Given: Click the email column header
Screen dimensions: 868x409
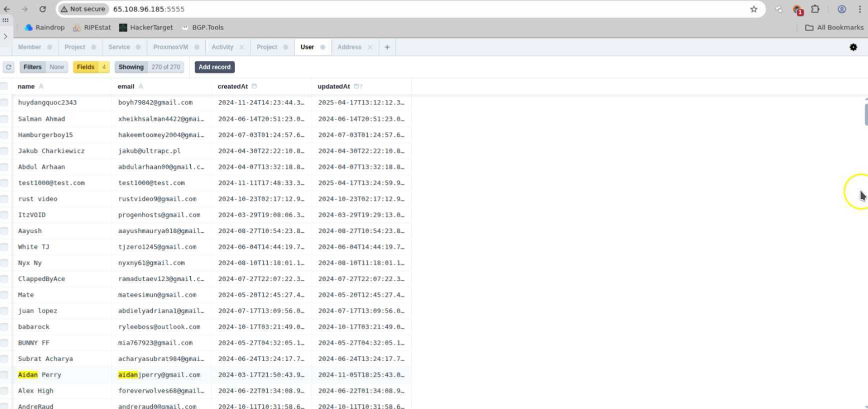Looking at the screenshot, I should coord(162,86).
